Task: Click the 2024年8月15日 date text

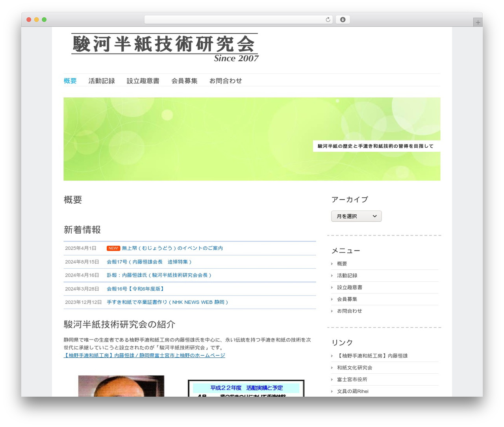Action: 82,262
